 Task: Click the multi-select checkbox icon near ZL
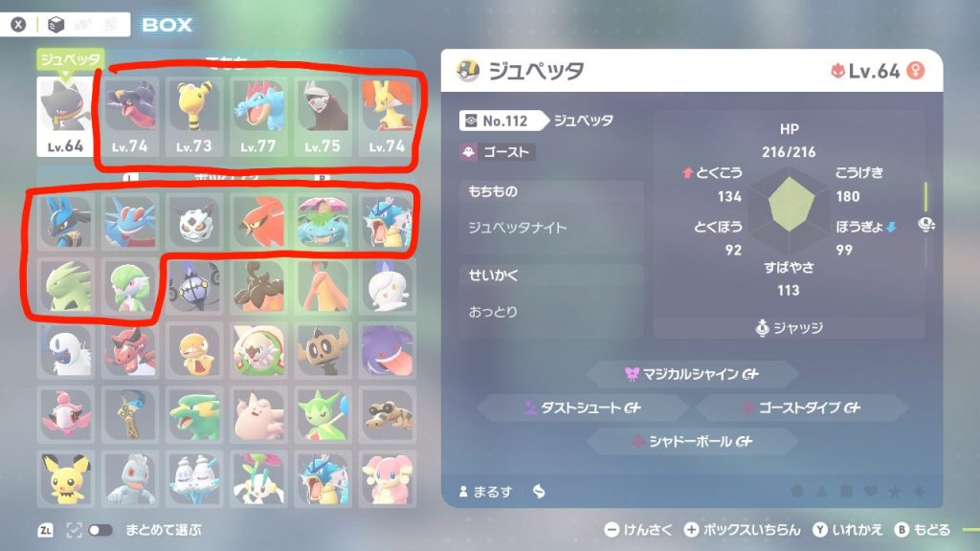coord(74,530)
